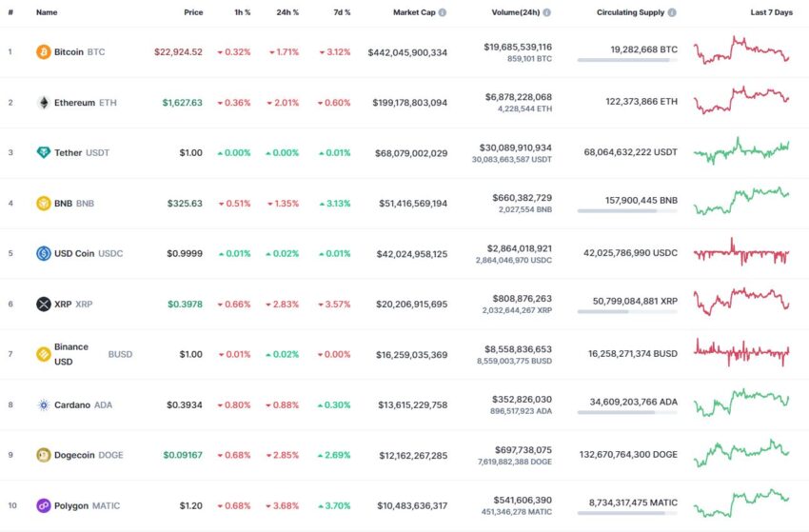Click the XRP black logo icon
The height and width of the screenshot is (532, 809).
(44, 304)
